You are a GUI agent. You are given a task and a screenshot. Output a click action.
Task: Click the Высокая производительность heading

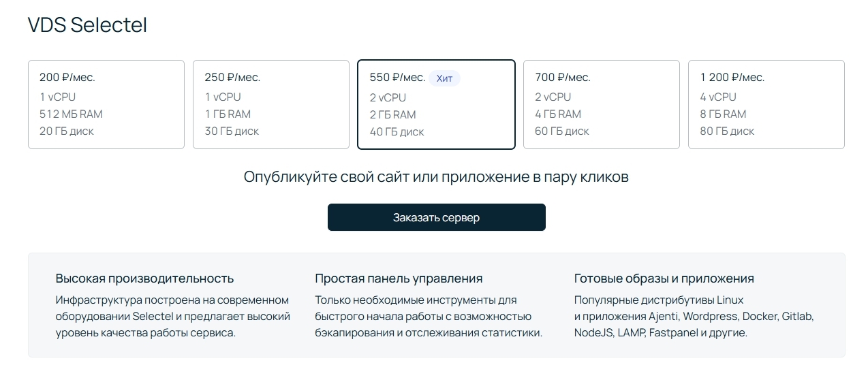coord(144,278)
